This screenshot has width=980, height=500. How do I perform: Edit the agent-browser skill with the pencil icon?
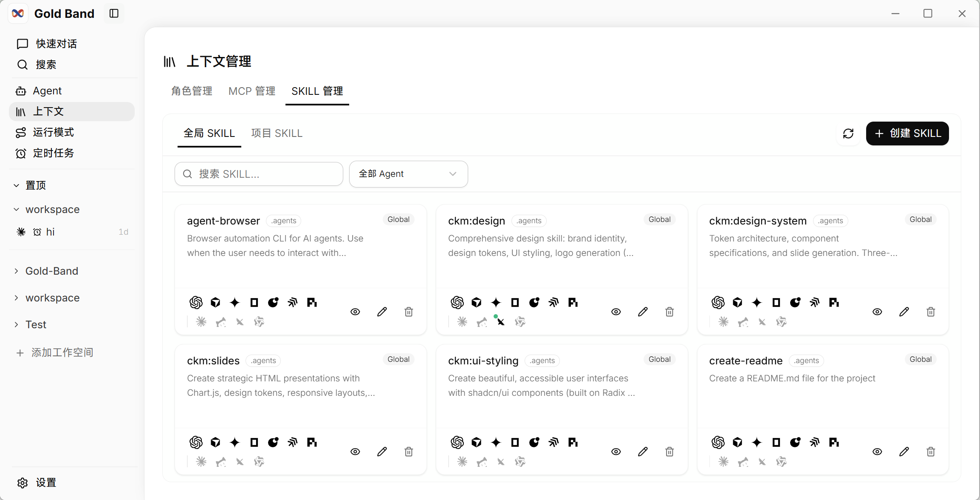(x=382, y=312)
